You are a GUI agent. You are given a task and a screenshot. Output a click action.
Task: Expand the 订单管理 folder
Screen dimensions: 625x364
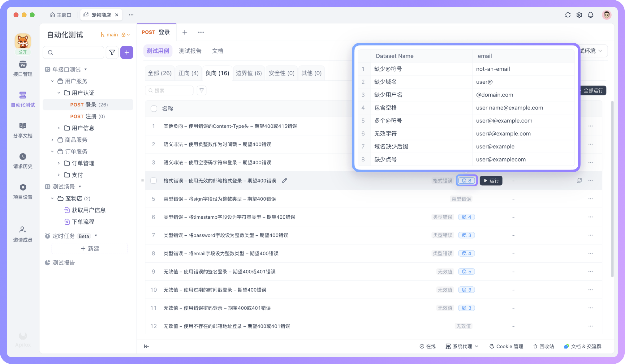click(58, 163)
